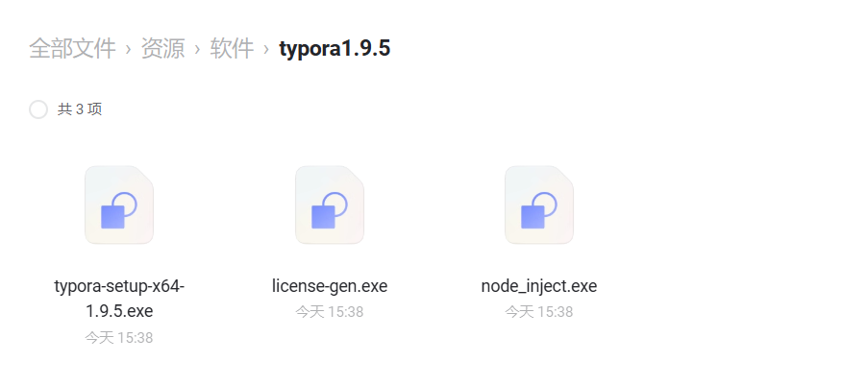Click blue circle glyph in license-gen.exe icon
Screen dimensions: 868x386
[x=335, y=205]
